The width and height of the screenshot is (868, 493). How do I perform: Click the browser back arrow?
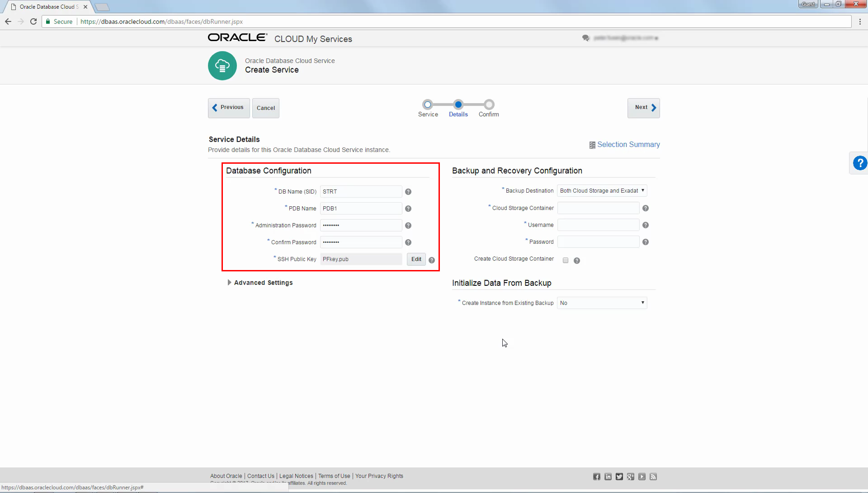tap(8, 21)
